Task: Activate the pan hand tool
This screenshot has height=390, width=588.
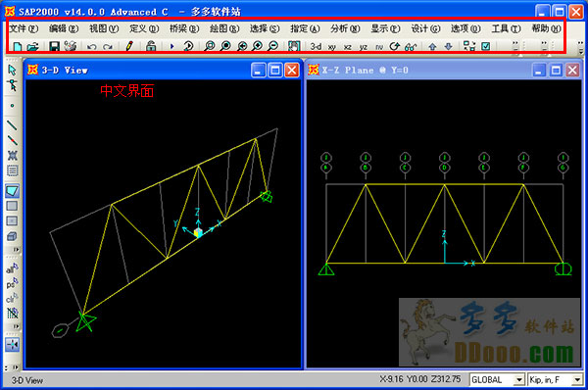Action: (x=294, y=46)
